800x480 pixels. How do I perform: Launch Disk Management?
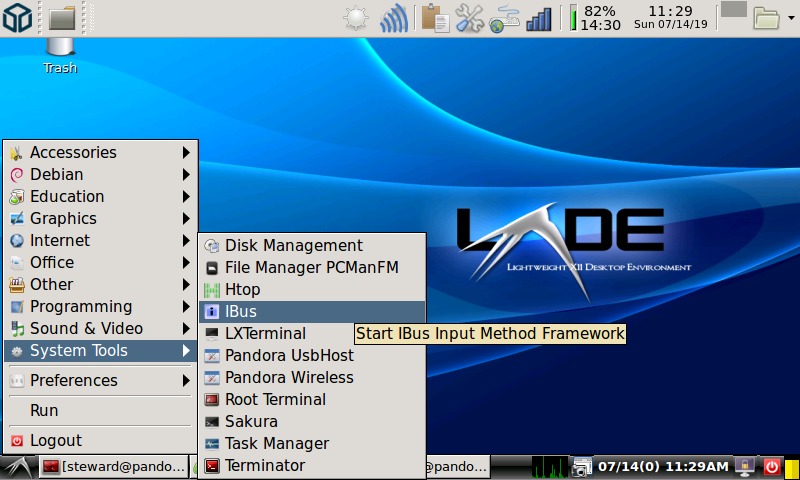click(312, 245)
